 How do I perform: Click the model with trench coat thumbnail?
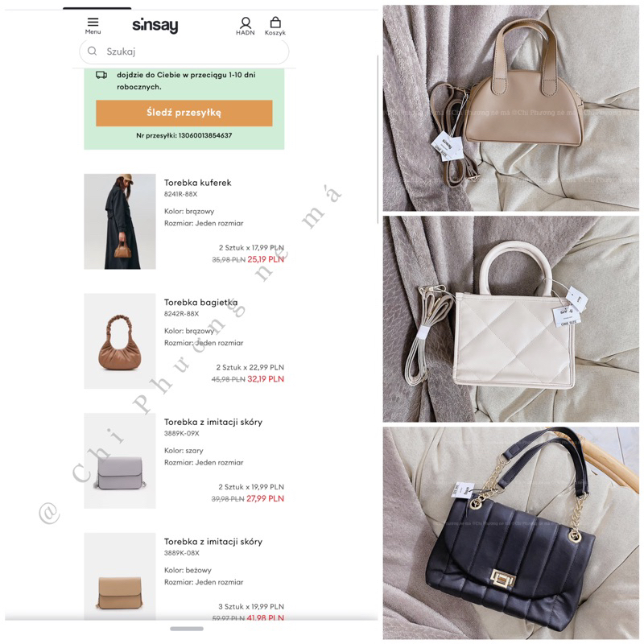pos(120,221)
